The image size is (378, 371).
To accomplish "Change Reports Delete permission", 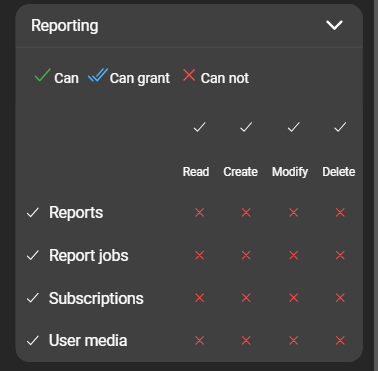I will click(340, 212).
